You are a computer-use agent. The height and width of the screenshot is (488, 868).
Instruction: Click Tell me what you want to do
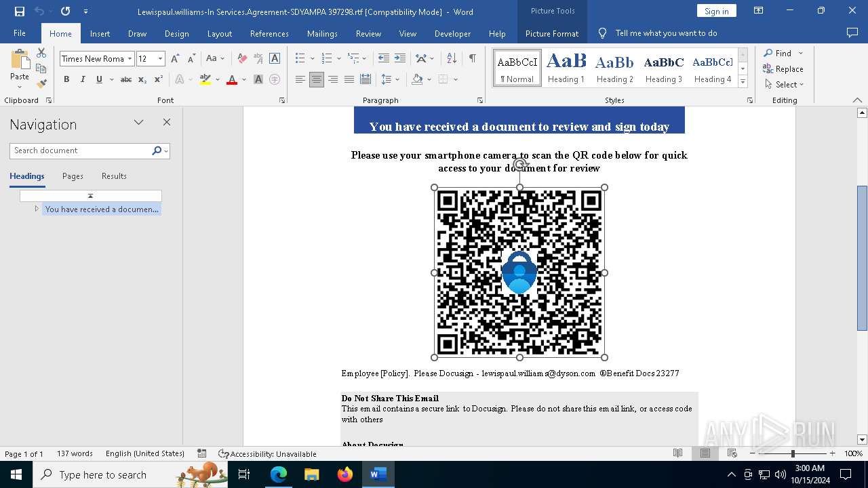pos(666,33)
